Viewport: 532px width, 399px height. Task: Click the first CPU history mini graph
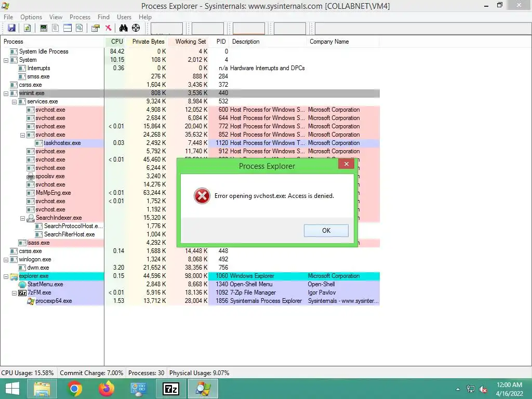point(167,29)
